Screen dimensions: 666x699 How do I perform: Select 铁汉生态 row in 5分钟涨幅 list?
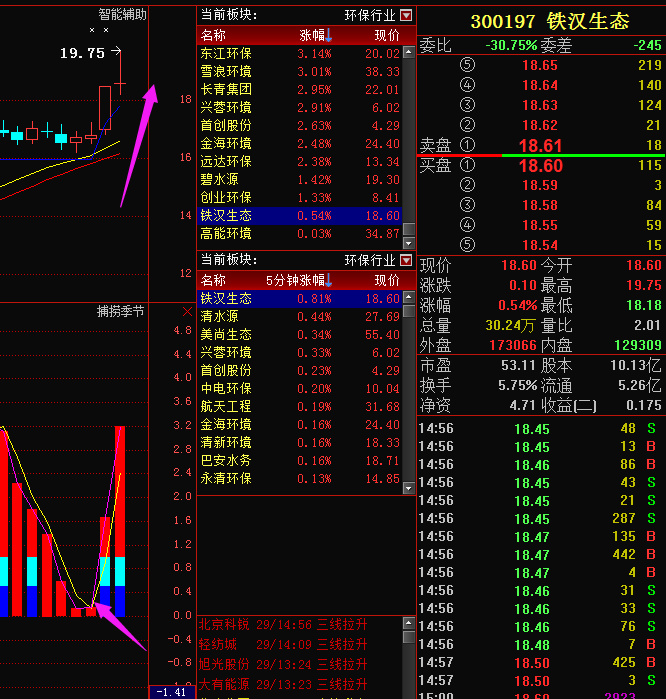300,299
